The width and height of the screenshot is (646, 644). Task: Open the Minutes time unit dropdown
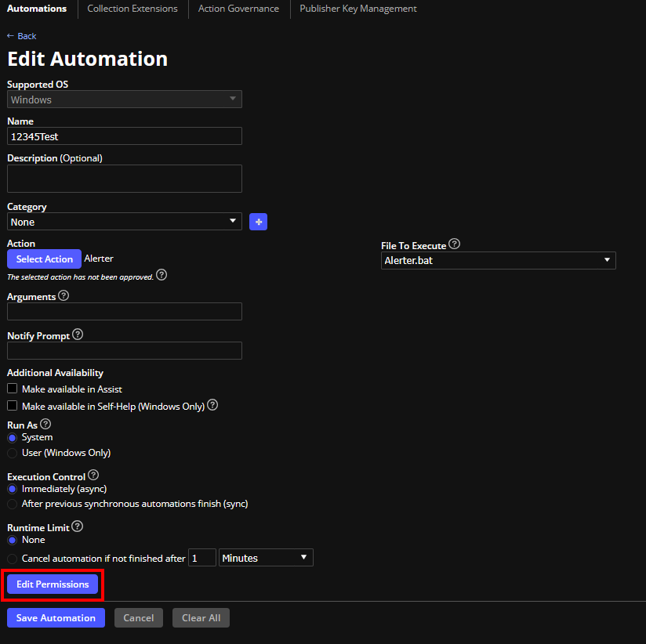pos(266,558)
